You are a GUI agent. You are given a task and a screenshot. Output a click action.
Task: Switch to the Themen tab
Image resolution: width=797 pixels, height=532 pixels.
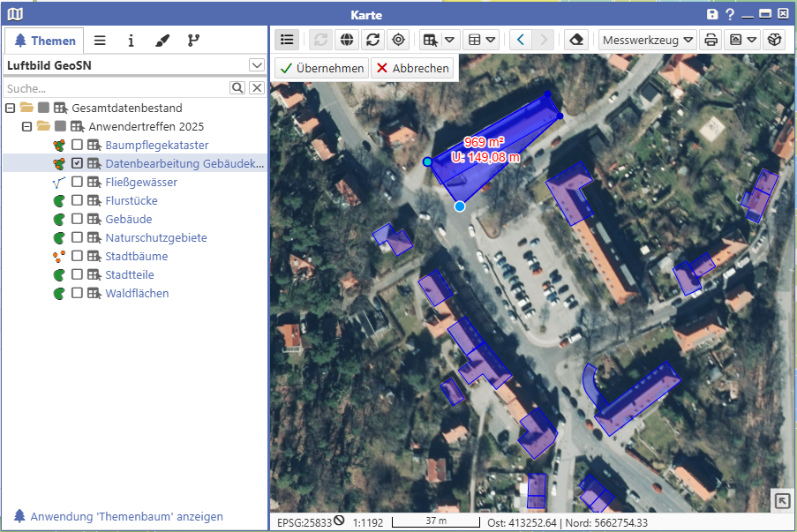click(x=44, y=41)
